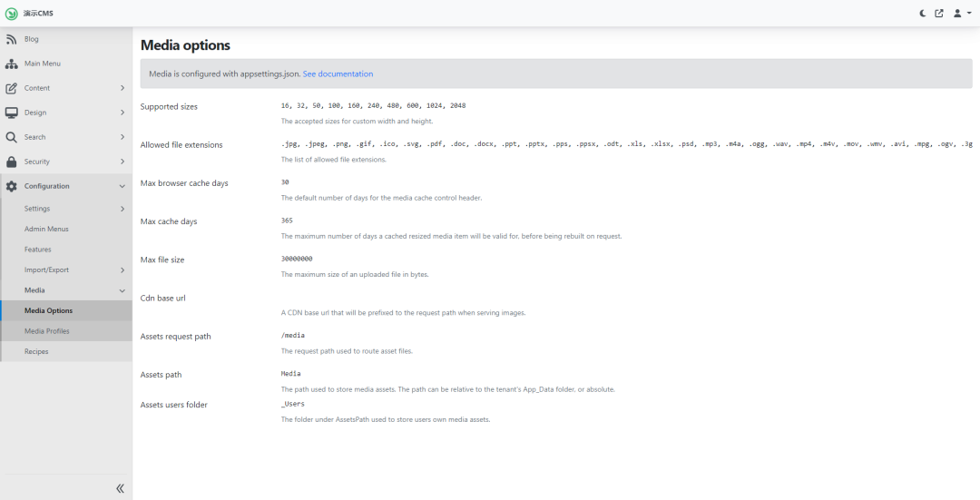Click the Design monitor icon

coord(11,113)
